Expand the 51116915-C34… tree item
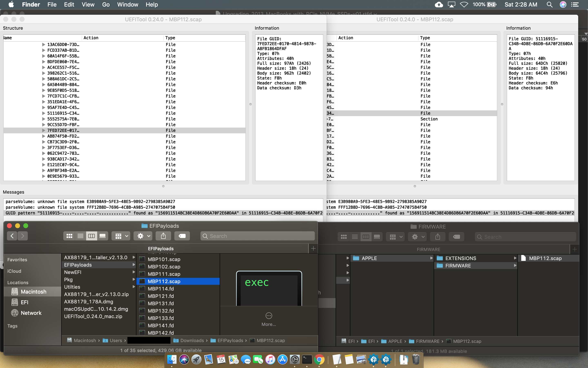This screenshot has width=588, height=368. pos(43,113)
